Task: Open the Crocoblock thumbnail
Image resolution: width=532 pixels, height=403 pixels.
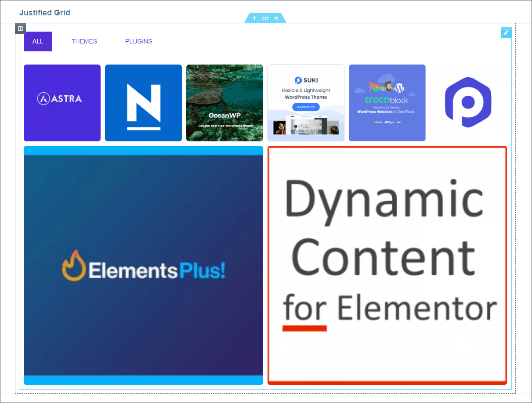Action: click(387, 103)
